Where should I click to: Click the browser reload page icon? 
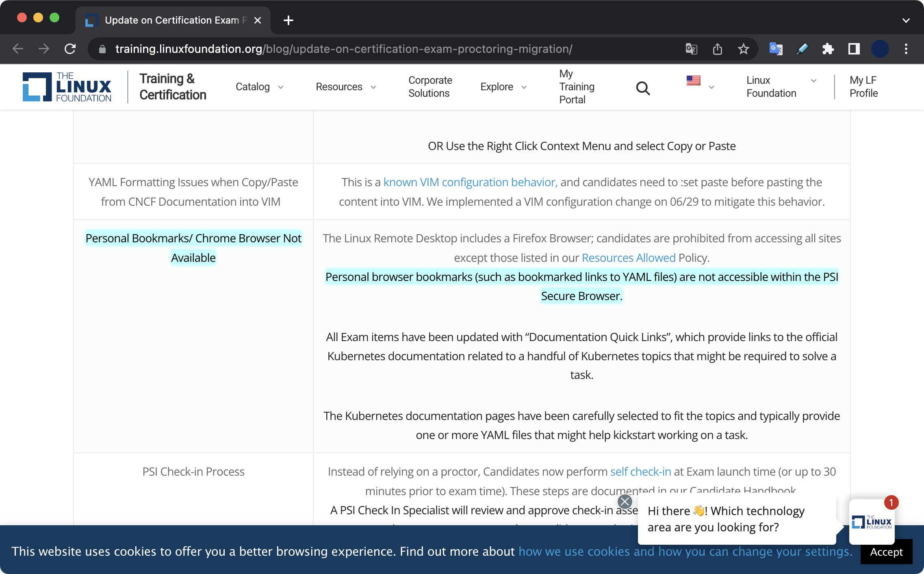coord(70,49)
